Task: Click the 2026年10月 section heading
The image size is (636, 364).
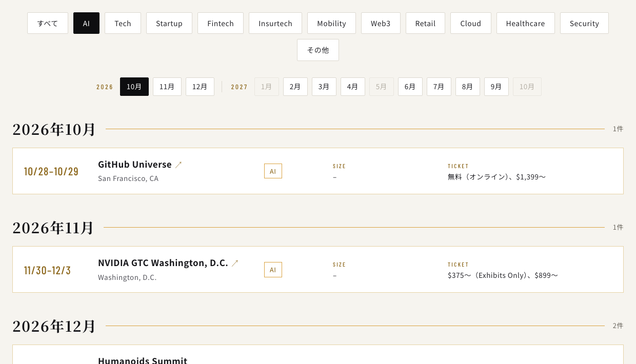Action: coord(54,129)
